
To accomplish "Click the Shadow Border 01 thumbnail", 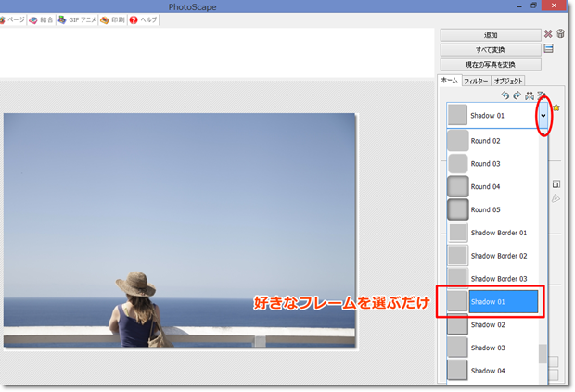I will click(457, 233).
